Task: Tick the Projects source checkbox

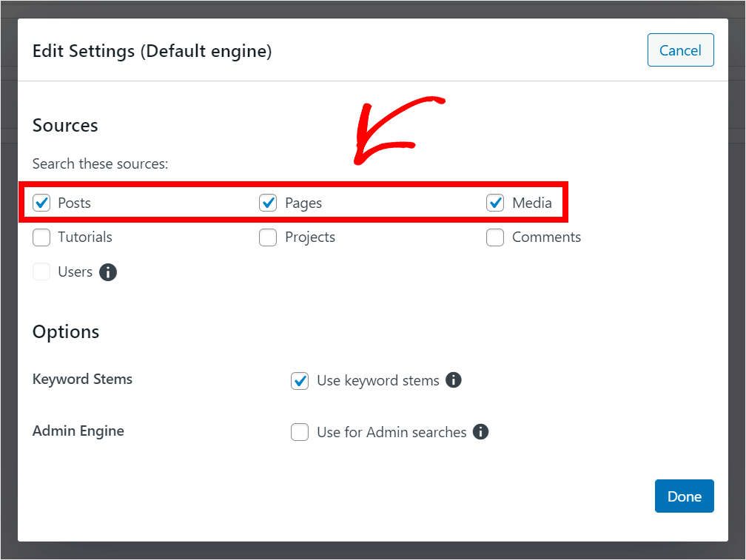Action: 268,237
